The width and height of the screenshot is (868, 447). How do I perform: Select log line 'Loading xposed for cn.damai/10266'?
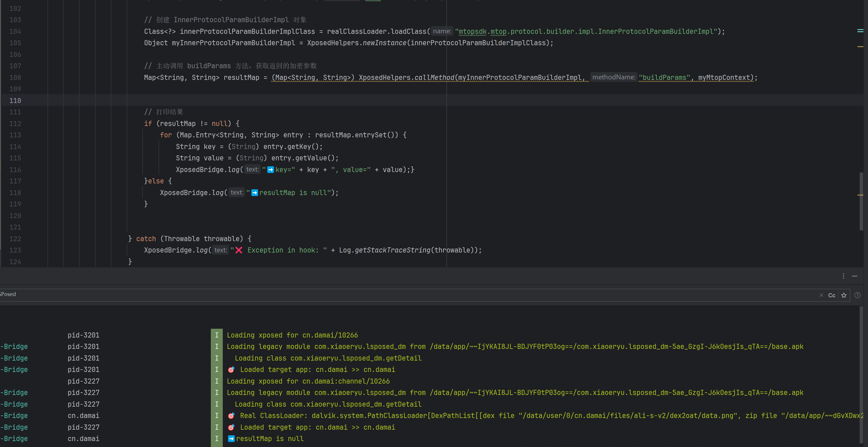pyautogui.click(x=292, y=335)
